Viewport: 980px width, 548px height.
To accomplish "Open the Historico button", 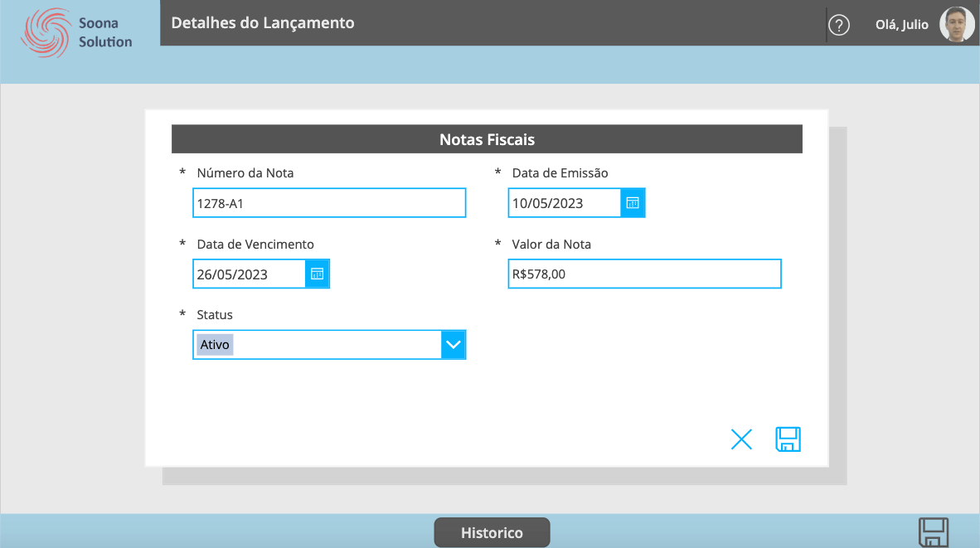I will (x=492, y=532).
